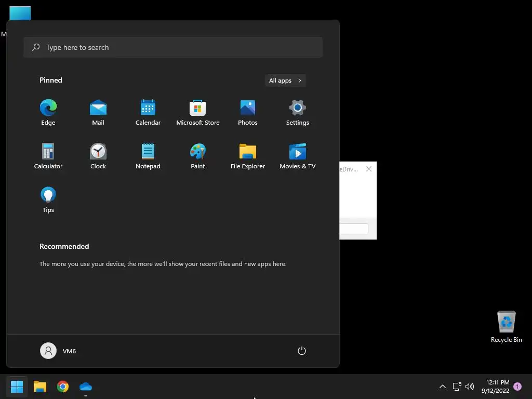532x399 pixels.
Task: Open network status tray icon
Action: point(457,387)
